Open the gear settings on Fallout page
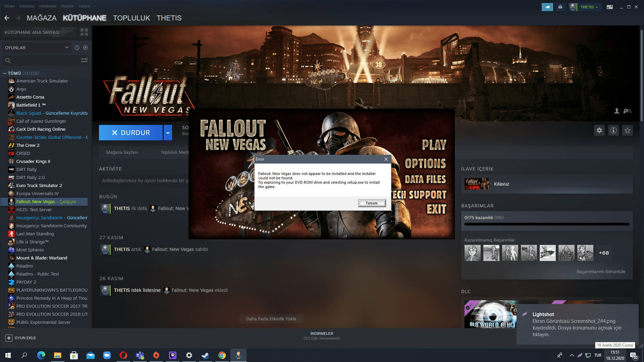 tap(599, 131)
